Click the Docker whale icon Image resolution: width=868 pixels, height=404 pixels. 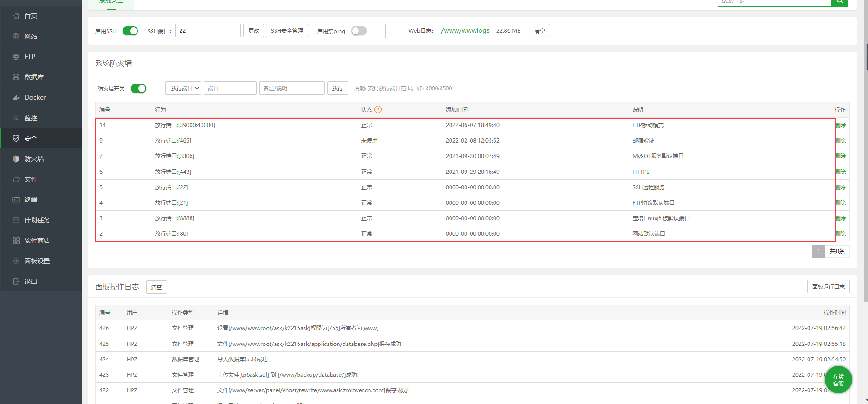coord(16,98)
